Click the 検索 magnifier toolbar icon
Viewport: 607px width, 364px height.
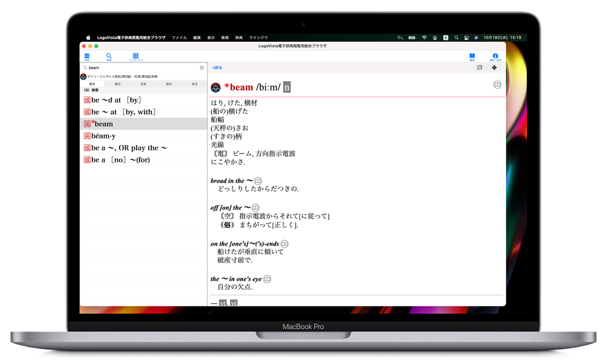tap(109, 57)
